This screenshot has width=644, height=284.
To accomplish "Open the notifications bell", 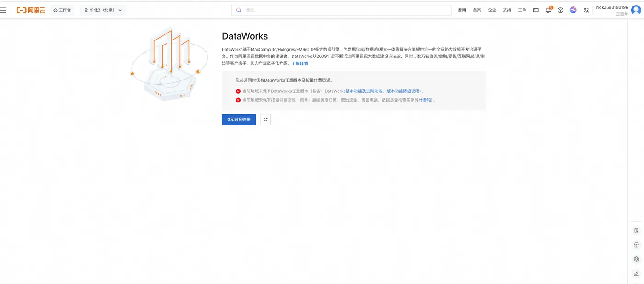I will [548, 10].
